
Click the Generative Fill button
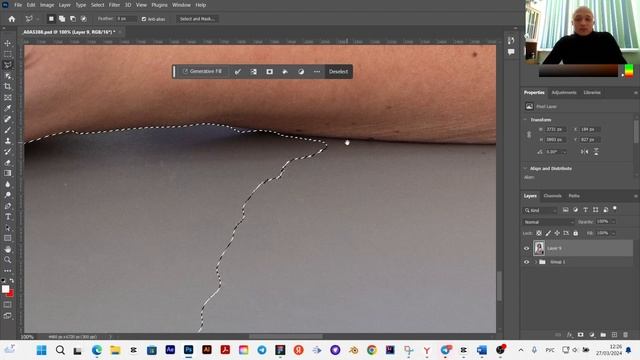click(202, 71)
